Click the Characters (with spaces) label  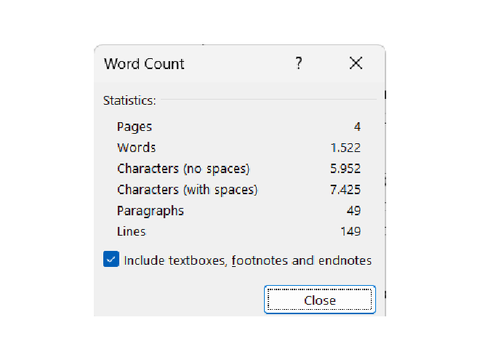pos(187,190)
